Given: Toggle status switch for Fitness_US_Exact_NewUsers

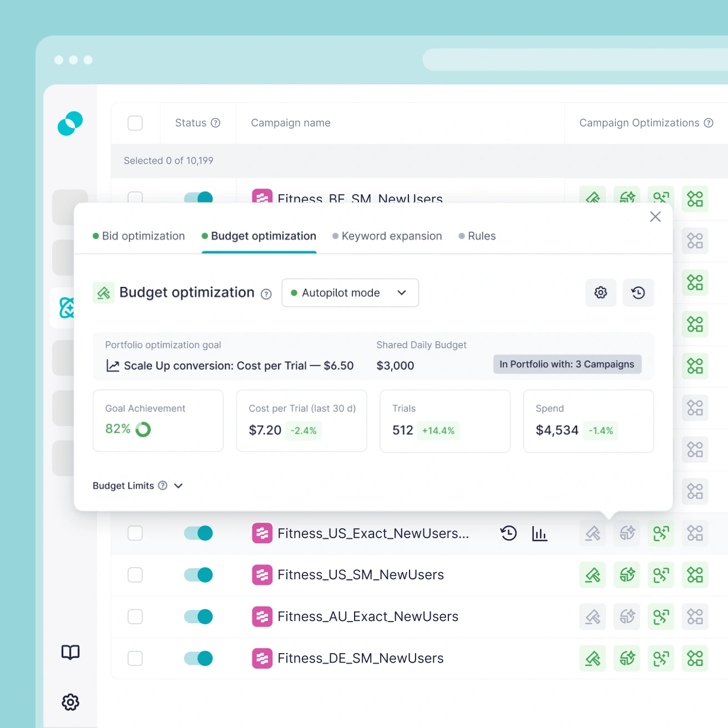Looking at the screenshot, I should click(x=198, y=533).
